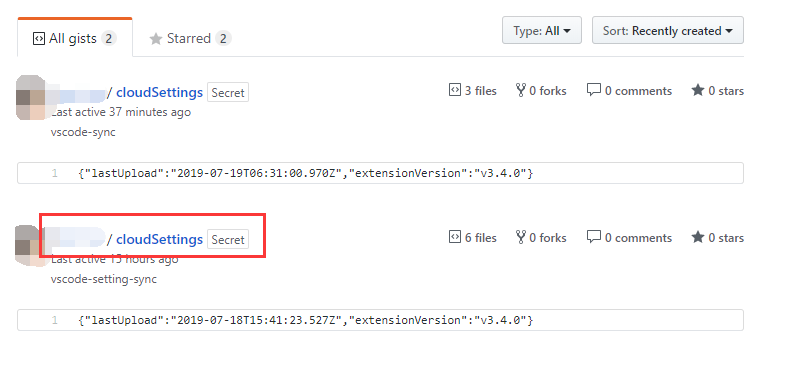Screen dimensions: 793x379
Task: Open the first cloudSettings gist link
Action: point(159,93)
